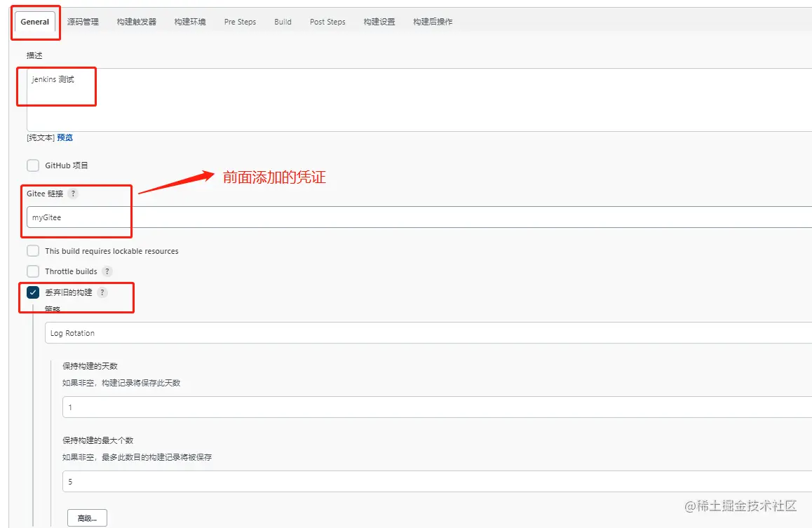This screenshot has width=812, height=528.
Task: Open the Pre Steps tab
Action: (240, 22)
